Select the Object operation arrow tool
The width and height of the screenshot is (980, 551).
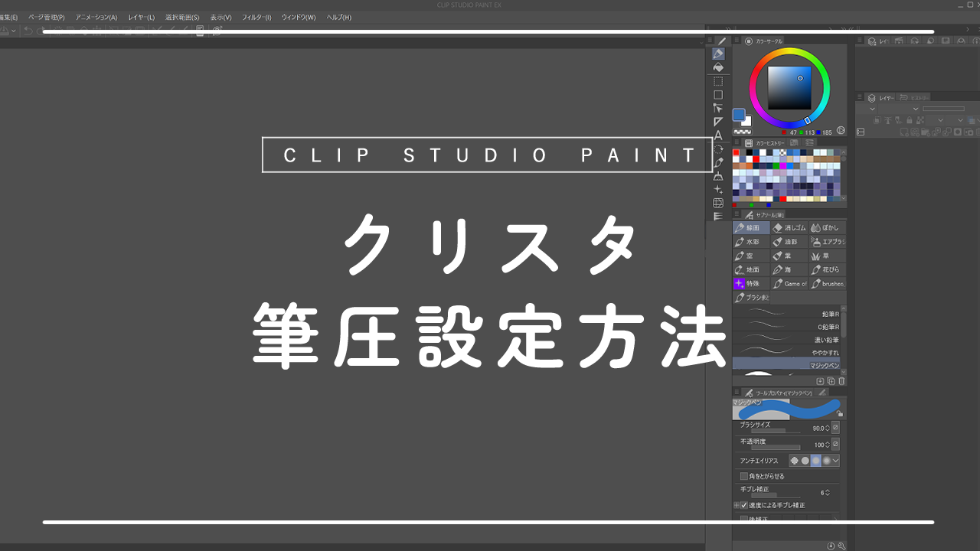(x=718, y=108)
